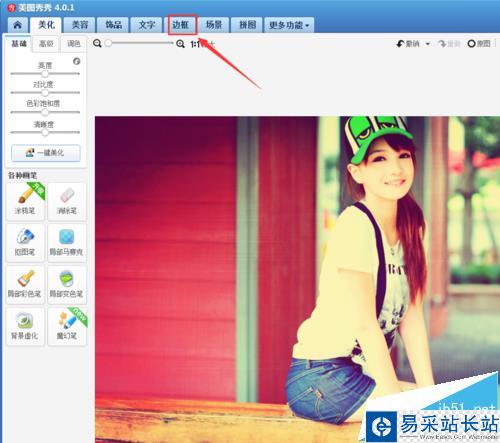Image resolution: width=500 pixels, height=443 pixels.
Task: Open the dropdown arrow beside 撤销
Action: pos(428,44)
